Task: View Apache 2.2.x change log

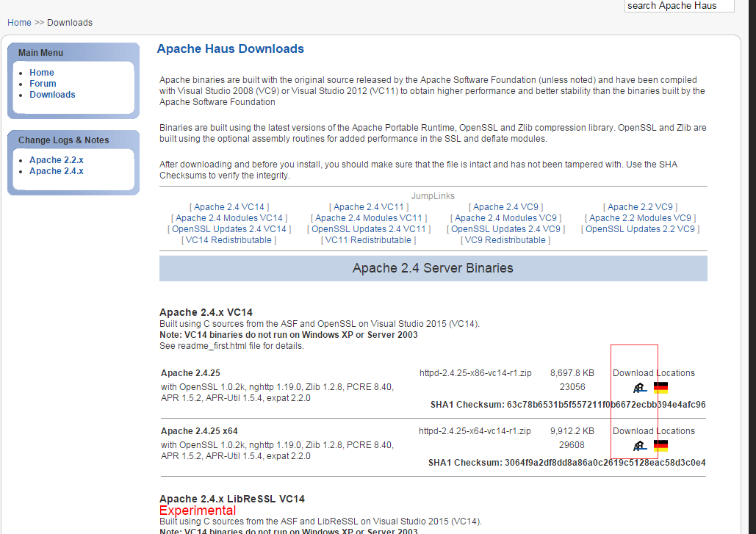Action: [x=57, y=160]
